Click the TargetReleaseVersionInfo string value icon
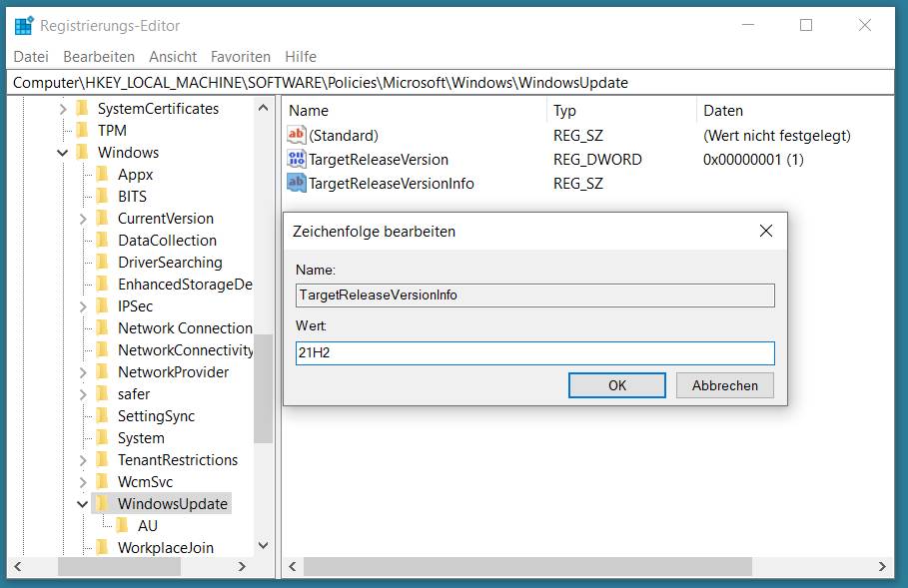Viewport: 908px width, 588px height. point(296,184)
